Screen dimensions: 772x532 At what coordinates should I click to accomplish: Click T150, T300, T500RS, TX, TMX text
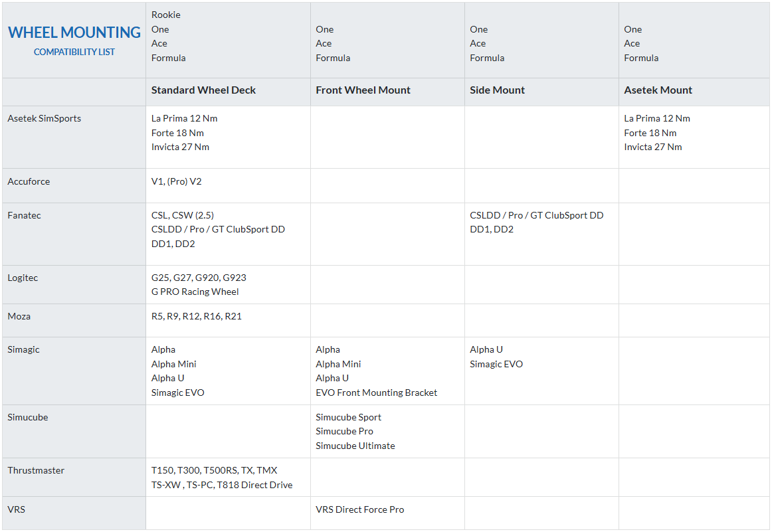tap(214, 470)
